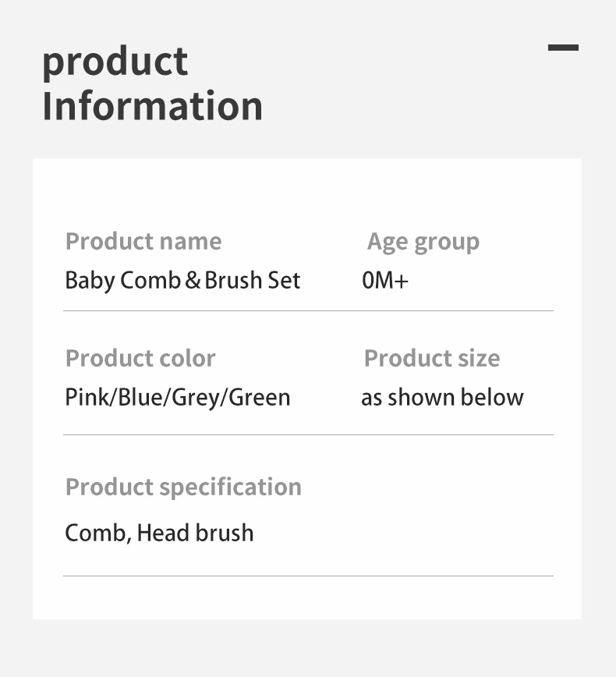Click the word 'Green' in colors

260,398
